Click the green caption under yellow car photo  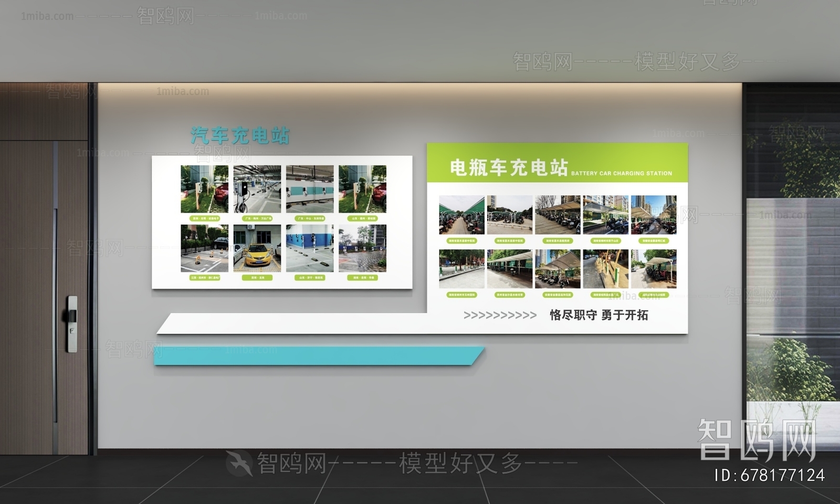pyautogui.click(x=257, y=278)
